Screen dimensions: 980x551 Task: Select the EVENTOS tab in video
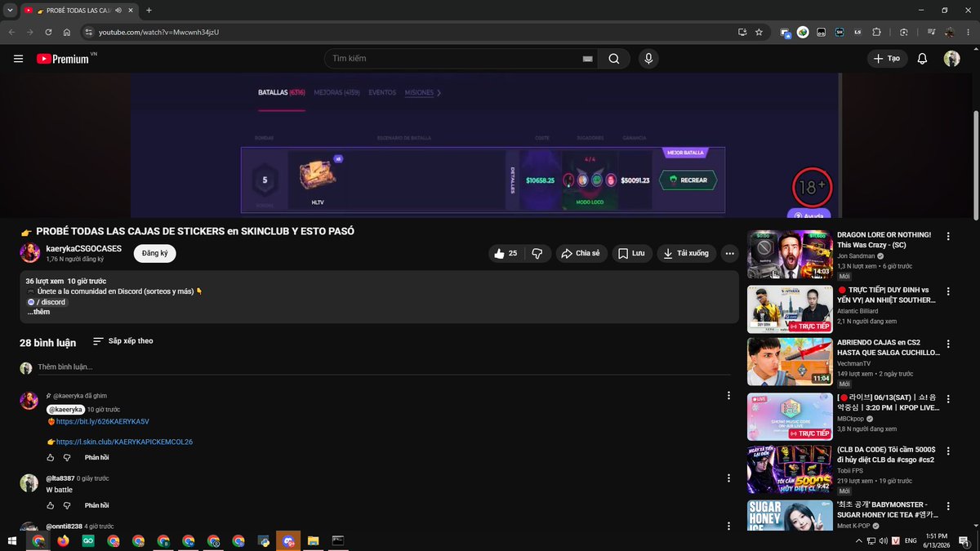[382, 93]
